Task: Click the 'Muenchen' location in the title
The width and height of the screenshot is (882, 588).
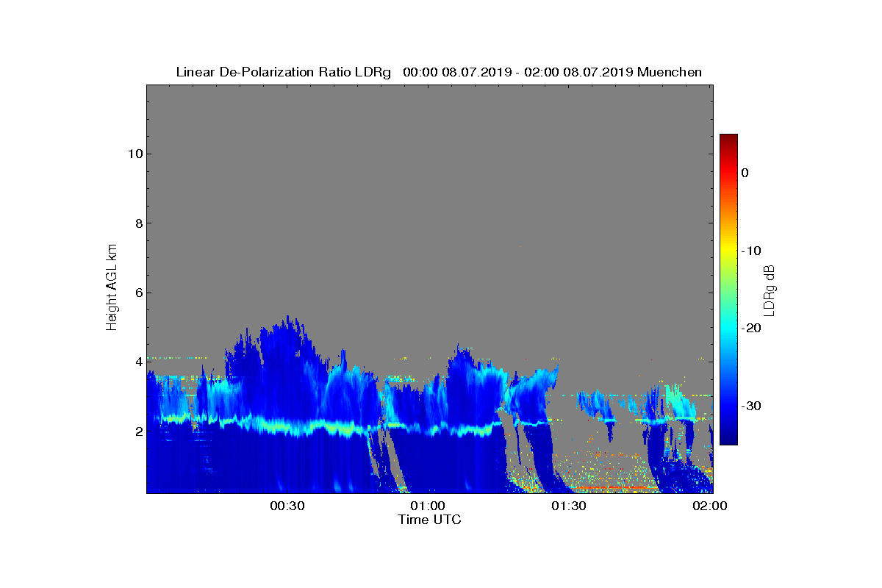Action: [670, 72]
